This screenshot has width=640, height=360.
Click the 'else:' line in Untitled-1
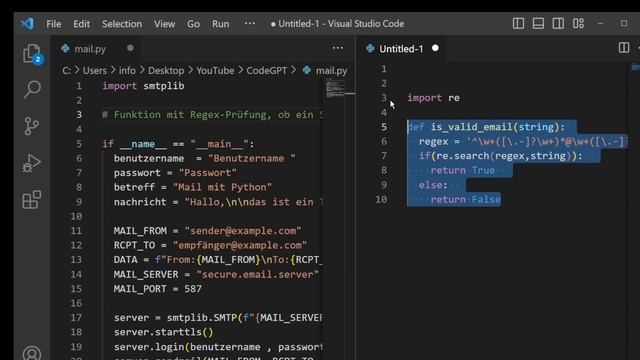coord(433,185)
